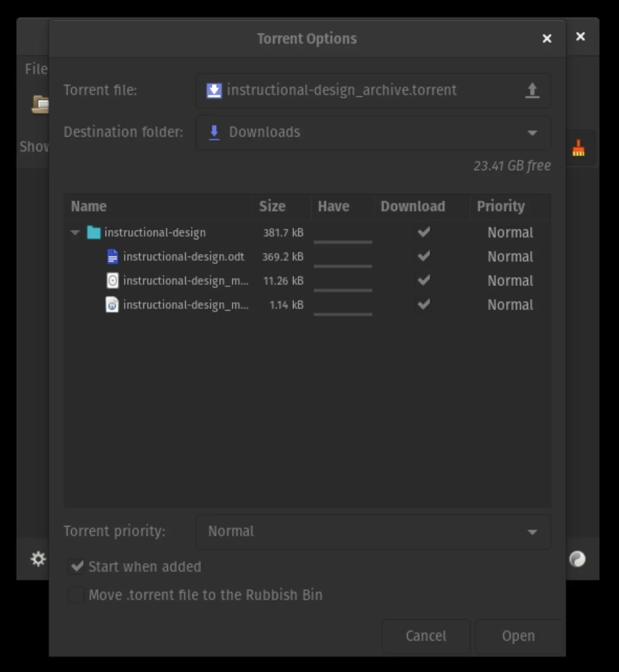Screen dimensions: 619x672
Task: Open the Torrent priority dropdown
Action: click(x=373, y=532)
